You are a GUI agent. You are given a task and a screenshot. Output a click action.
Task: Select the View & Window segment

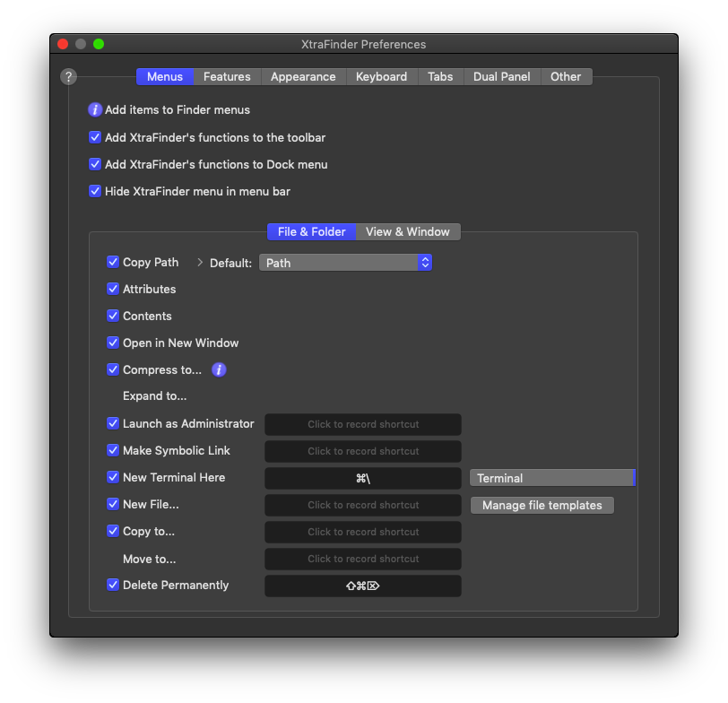tap(408, 232)
